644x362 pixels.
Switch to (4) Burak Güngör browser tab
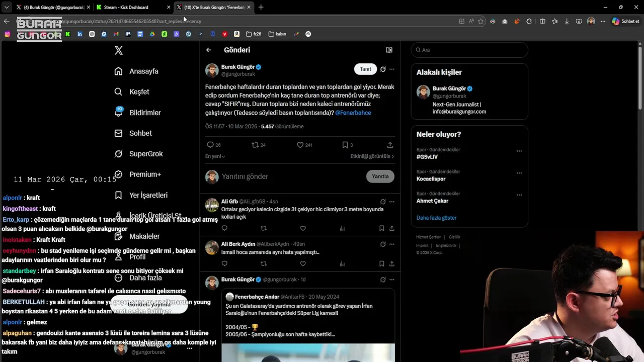pos(52,8)
